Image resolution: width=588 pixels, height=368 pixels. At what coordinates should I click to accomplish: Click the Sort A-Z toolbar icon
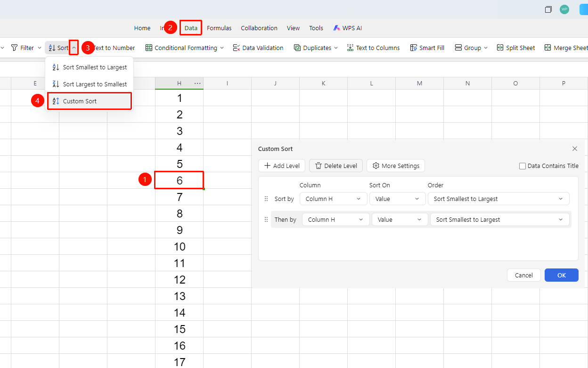click(x=52, y=48)
